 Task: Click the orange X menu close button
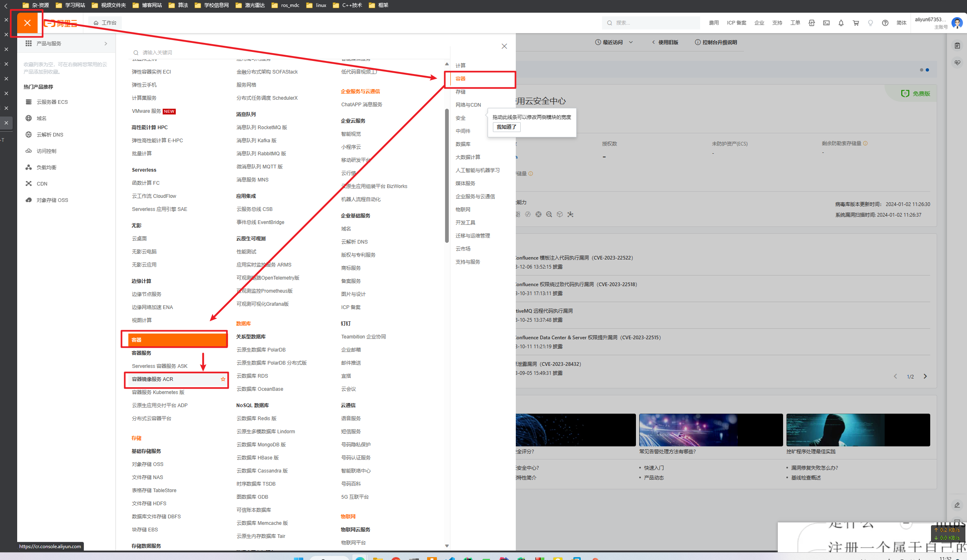click(x=27, y=23)
